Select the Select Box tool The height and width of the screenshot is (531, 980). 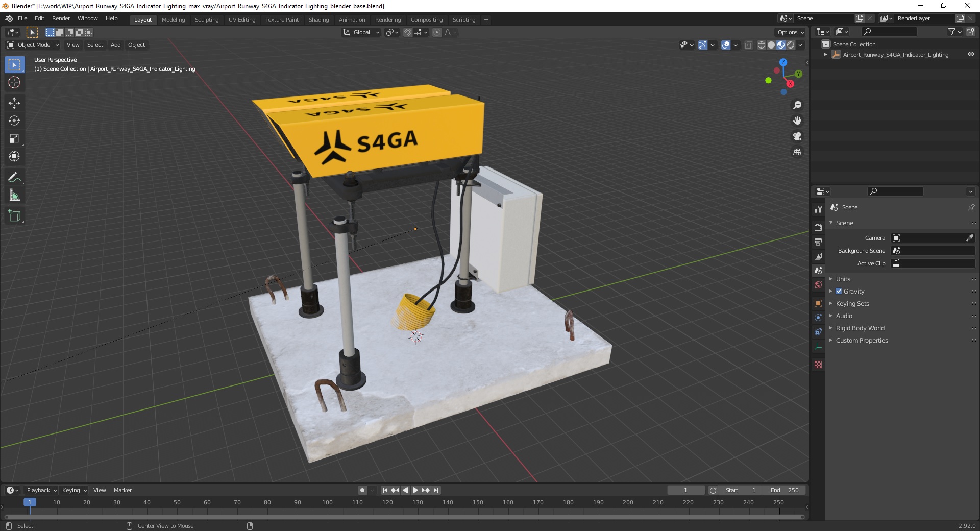[x=14, y=65]
